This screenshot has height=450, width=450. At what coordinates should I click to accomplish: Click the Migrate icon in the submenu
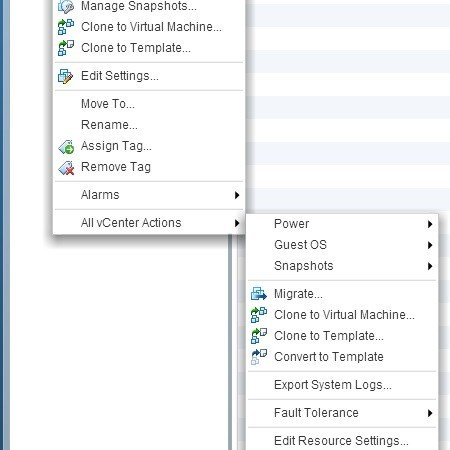(x=259, y=294)
